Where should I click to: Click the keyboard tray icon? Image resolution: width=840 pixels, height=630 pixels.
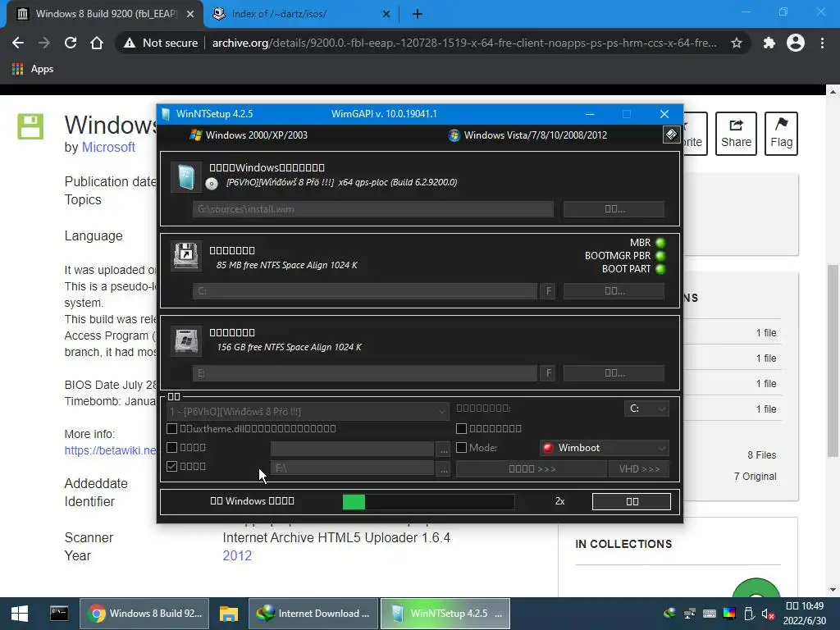pos(710,614)
